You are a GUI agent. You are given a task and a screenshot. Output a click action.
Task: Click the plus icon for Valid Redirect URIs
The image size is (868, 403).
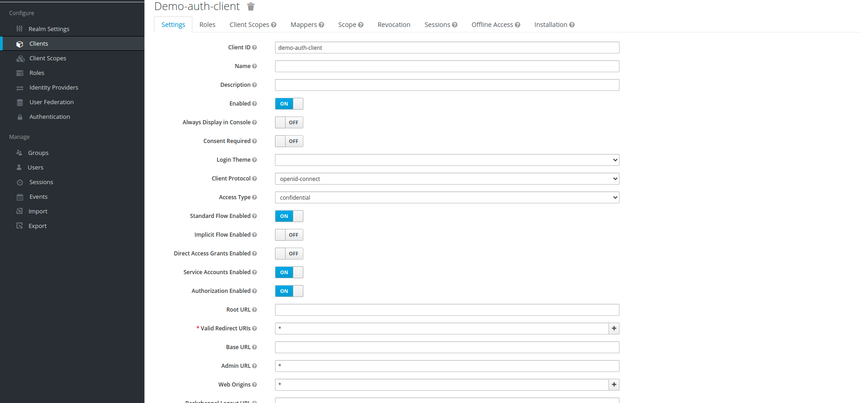click(x=614, y=329)
